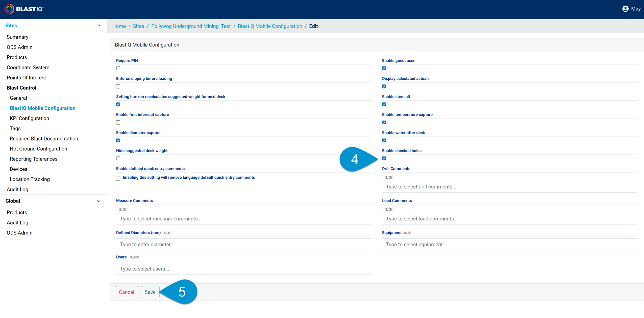Viewport: 644px width, 318px height.
Task: Open the Load Comments selector field
Action: click(510, 219)
